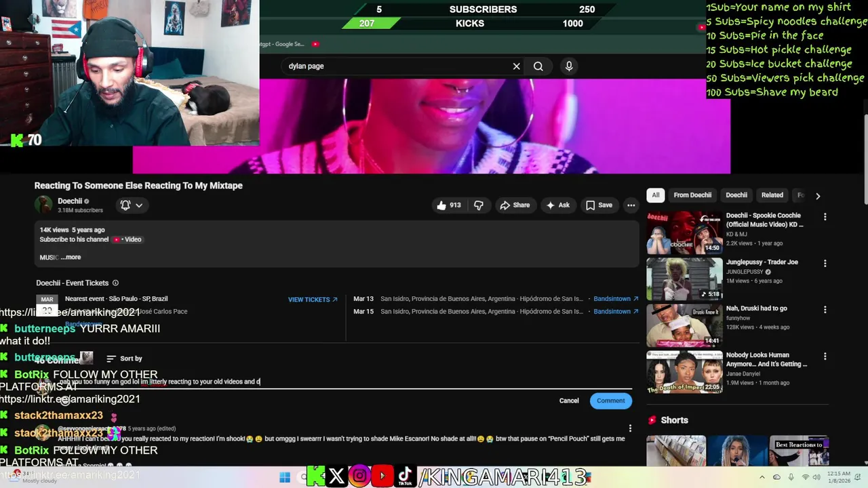Expand the notification chevron next to bell
The image size is (868, 488).
(139, 205)
